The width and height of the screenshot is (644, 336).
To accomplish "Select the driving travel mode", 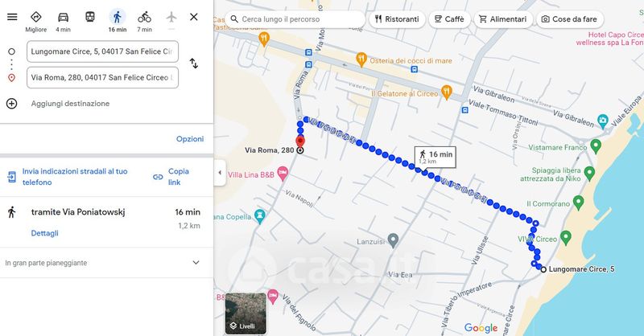I will (x=63, y=19).
